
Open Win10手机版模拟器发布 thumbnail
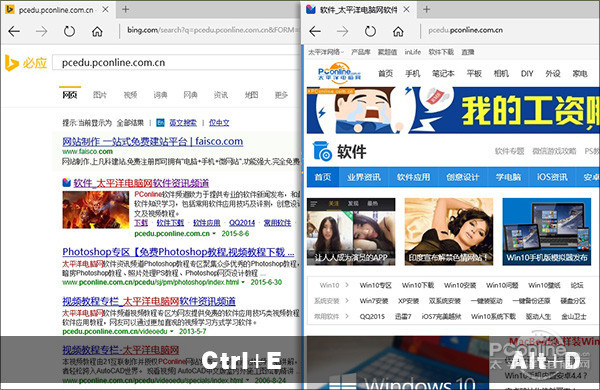click(547, 232)
